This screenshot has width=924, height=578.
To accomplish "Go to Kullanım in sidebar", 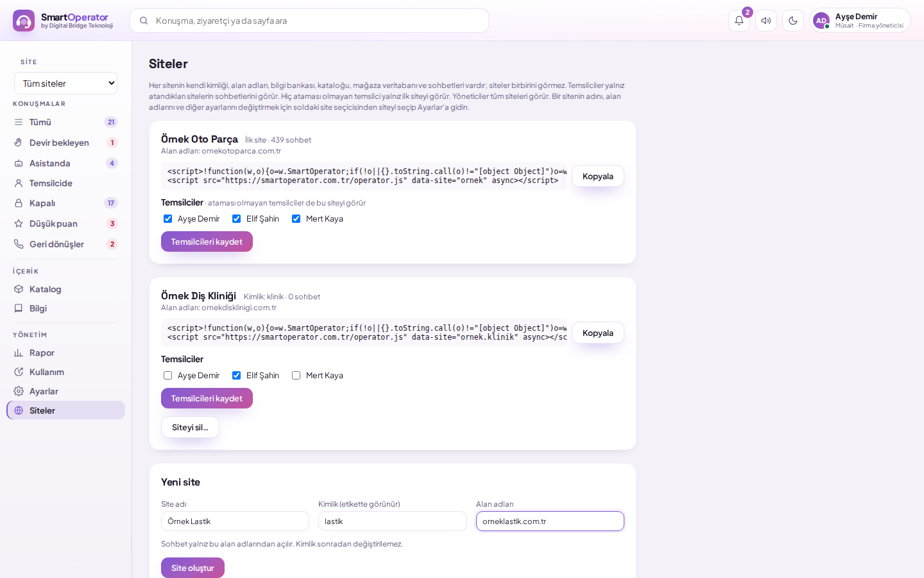I will click(65, 372).
